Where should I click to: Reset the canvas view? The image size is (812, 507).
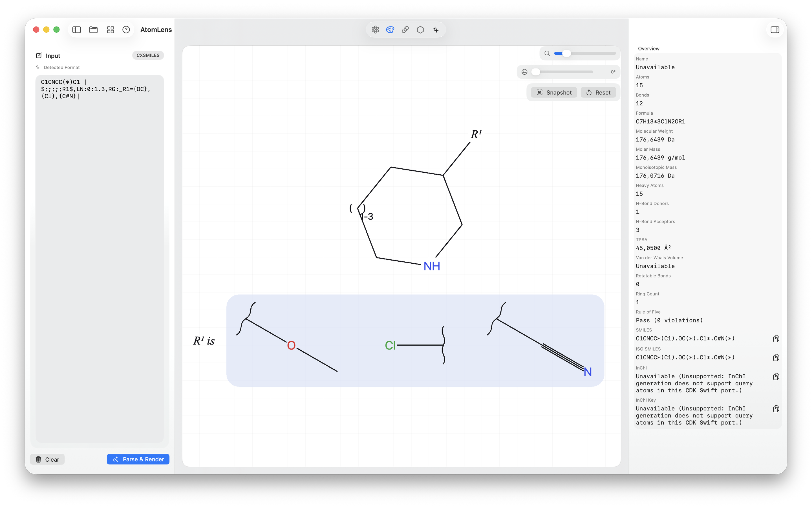(x=598, y=93)
